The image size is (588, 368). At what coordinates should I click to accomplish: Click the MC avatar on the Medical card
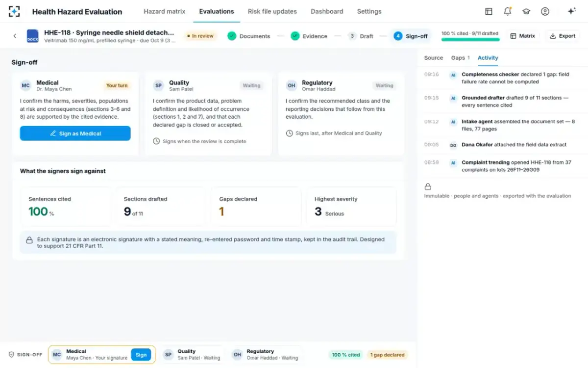(x=25, y=85)
